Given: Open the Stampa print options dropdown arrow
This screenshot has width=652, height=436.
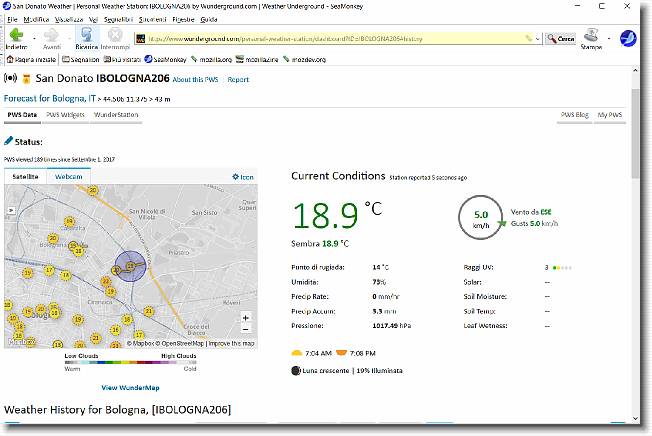Looking at the screenshot, I should pos(609,38).
